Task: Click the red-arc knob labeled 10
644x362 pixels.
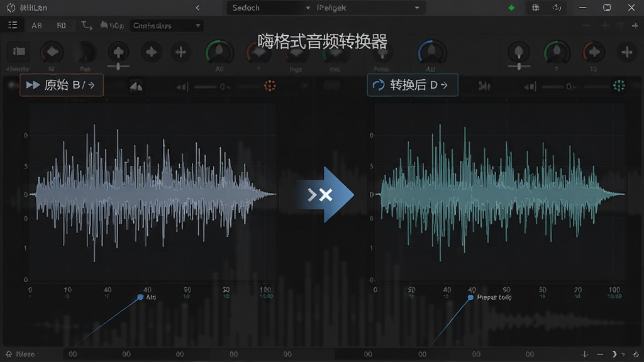Action: pyautogui.click(x=594, y=52)
